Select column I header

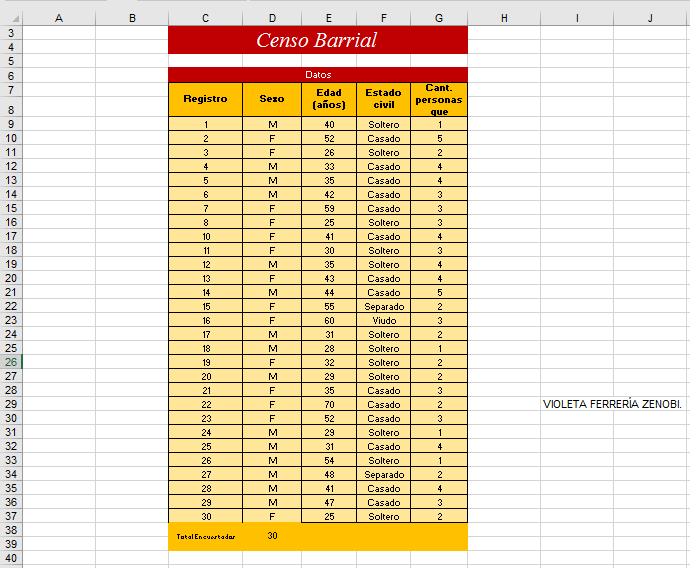(577, 18)
